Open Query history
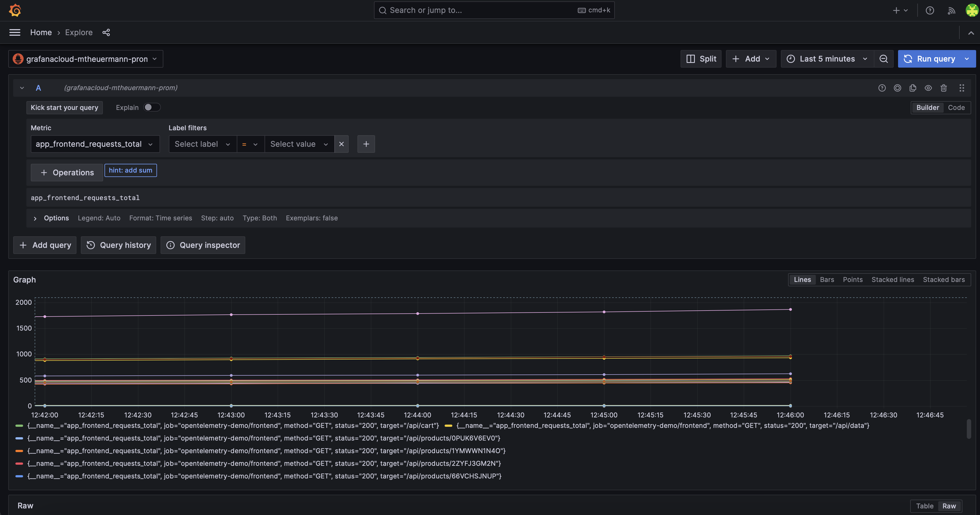The width and height of the screenshot is (980, 515). click(x=118, y=245)
